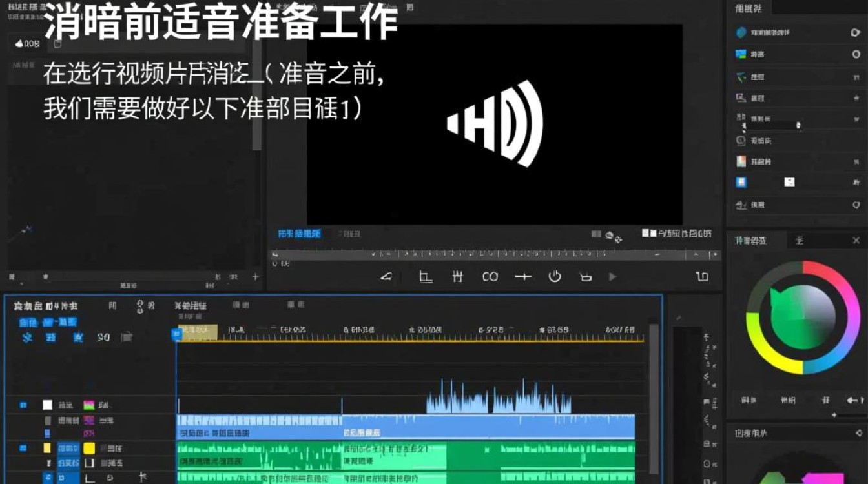The height and width of the screenshot is (484, 868).
Task: Click the wedge-shaped icon at transport start
Action: 386,277
